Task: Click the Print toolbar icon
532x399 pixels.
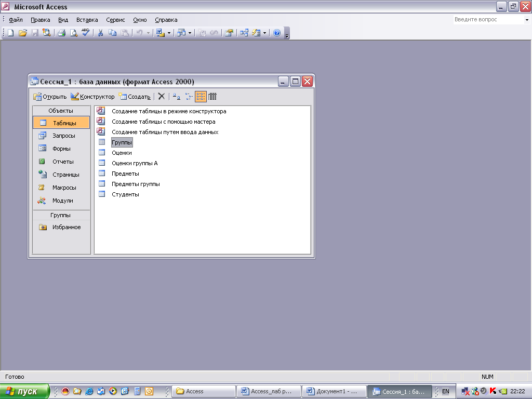Action: pyautogui.click(x=62, y=33)
